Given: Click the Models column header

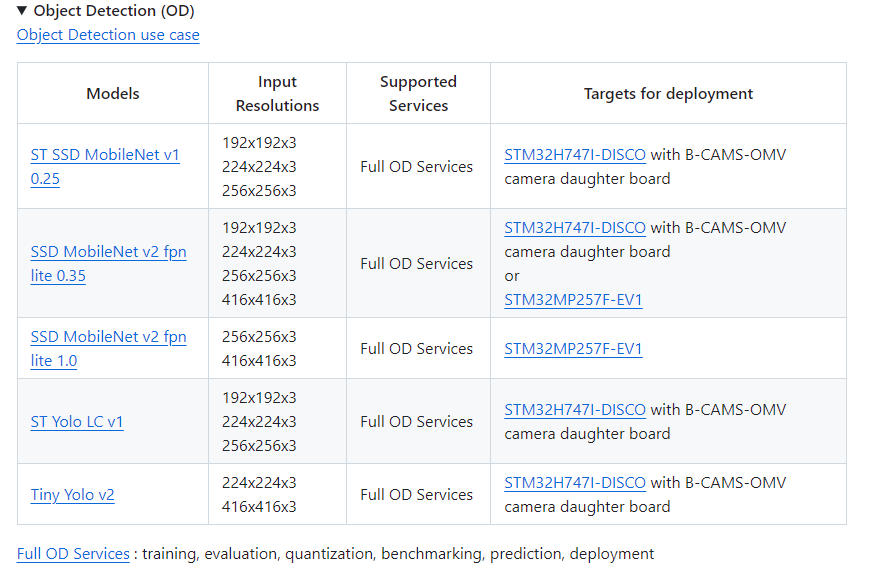Looking at the screenshot, I should click(x=113, y=94).
